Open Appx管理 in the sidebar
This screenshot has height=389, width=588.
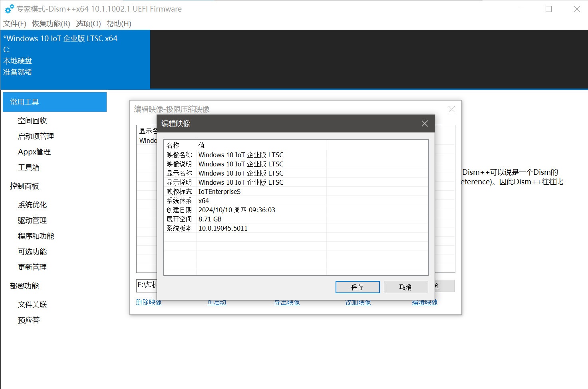point(34,152)
